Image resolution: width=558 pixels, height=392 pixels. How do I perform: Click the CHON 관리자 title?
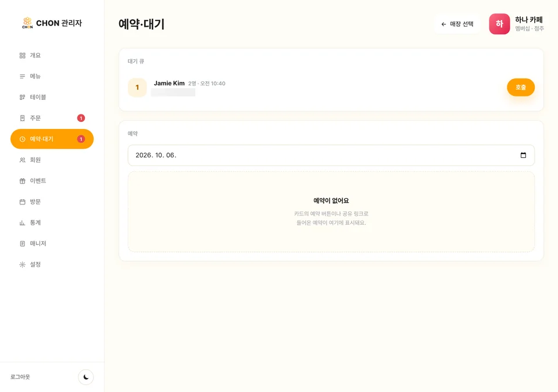coord(59,23)
